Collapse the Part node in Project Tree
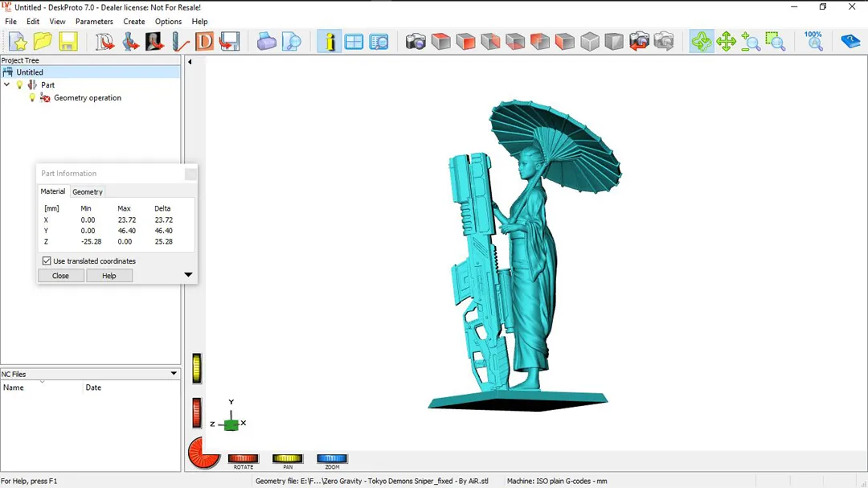 pos(6,84)
